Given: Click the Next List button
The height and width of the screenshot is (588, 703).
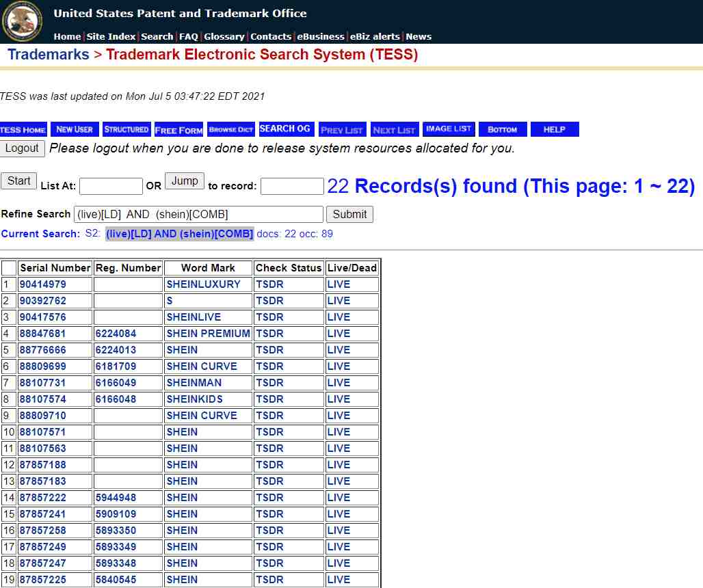Looking at the screenshot, I should tap(394, 129).
